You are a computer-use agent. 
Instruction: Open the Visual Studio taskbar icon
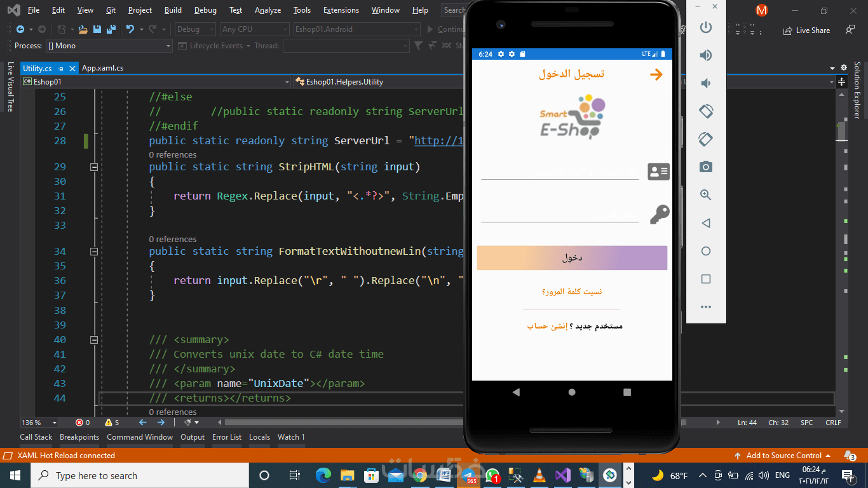(563, 475)
